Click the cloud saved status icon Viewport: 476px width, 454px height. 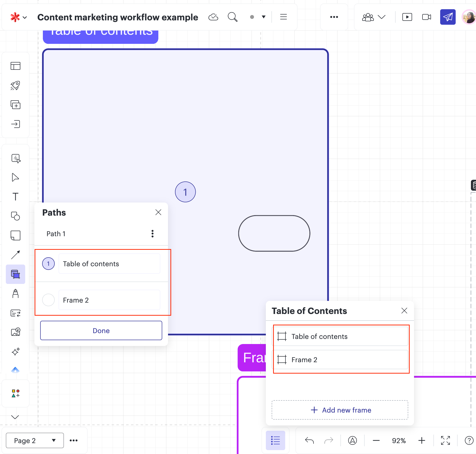coord(213,17)
